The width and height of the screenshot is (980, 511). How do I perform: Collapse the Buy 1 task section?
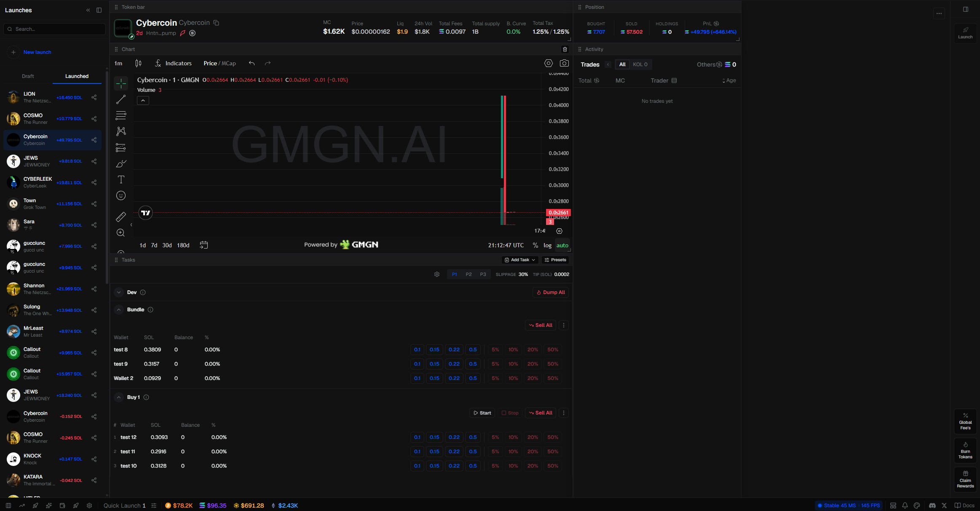(119, 397)
